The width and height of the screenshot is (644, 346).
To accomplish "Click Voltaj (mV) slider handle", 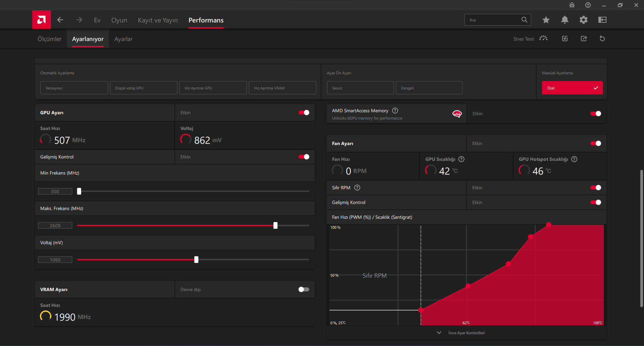I will [196, 260].
